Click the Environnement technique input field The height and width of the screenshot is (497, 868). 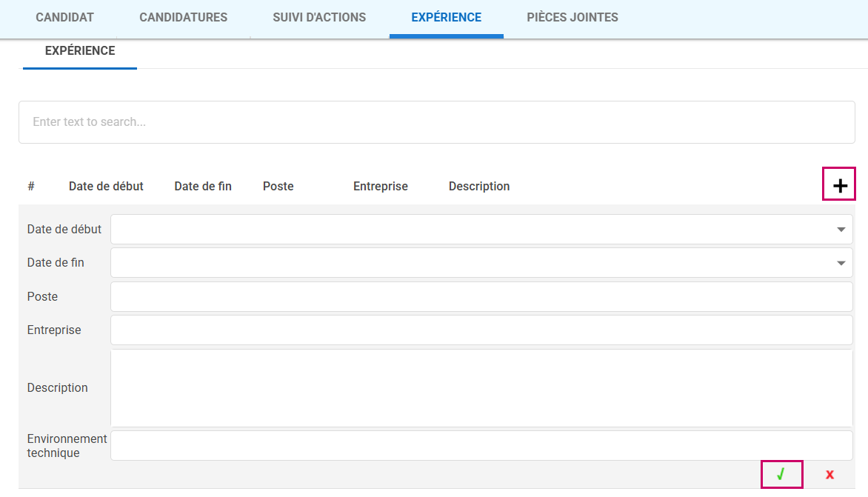[x=481, y=446]
